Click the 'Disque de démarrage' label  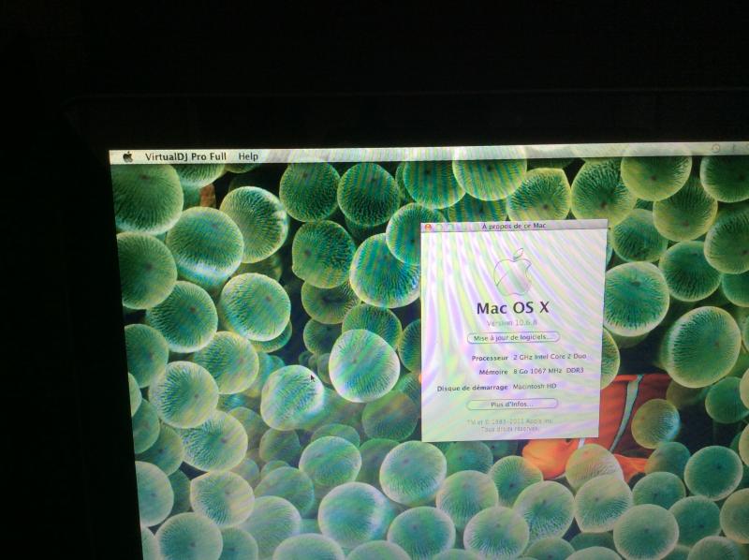coord(473,388)
